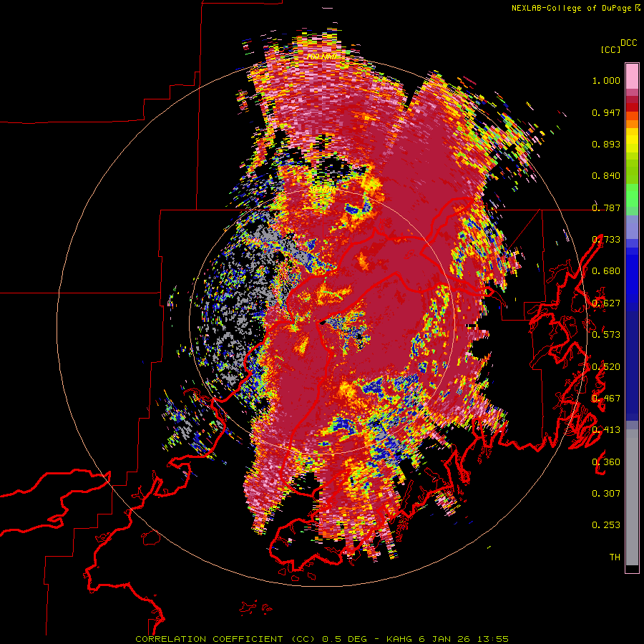Click the 0.680 scale value
The image size is (644, 644).
pyautogui.click(x=606, y=271)
